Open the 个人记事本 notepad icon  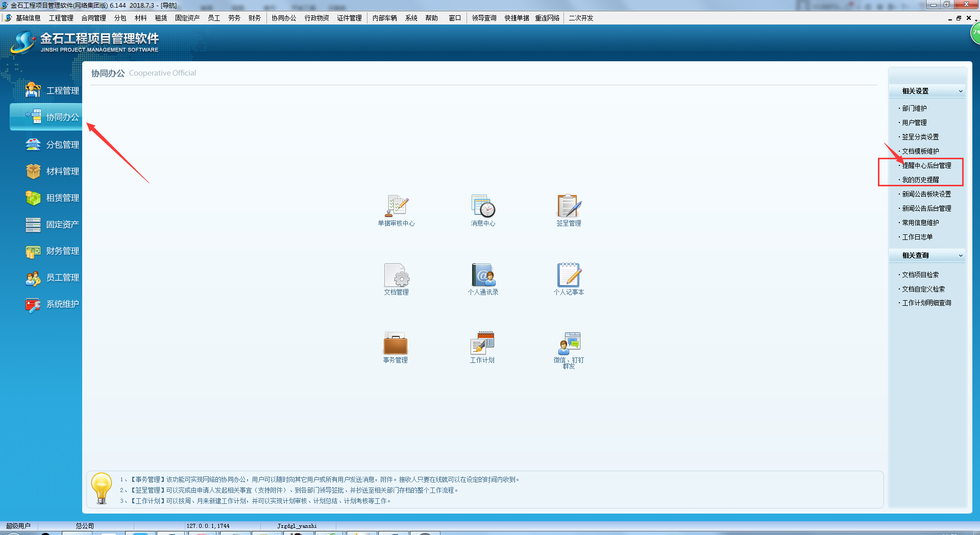[569, 275]
